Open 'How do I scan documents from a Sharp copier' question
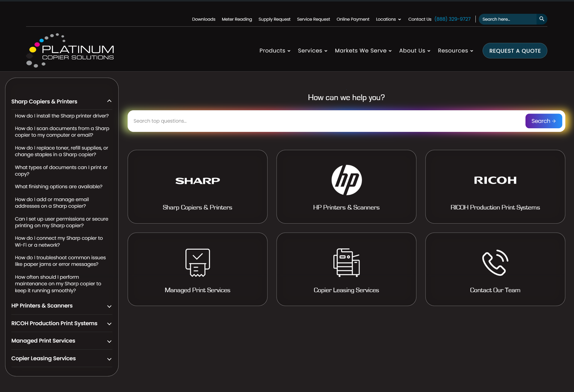The width and height of the screenshot is (574, 392). [62, 132]
